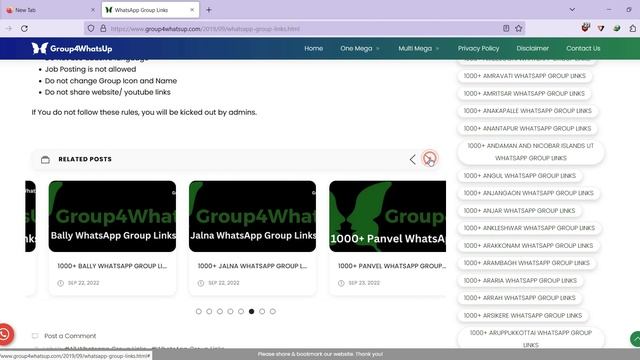Jump to top with green arrow button
The width and height of the screenshot is (640, 360).
pyautogui.click(x=636, y=339)
